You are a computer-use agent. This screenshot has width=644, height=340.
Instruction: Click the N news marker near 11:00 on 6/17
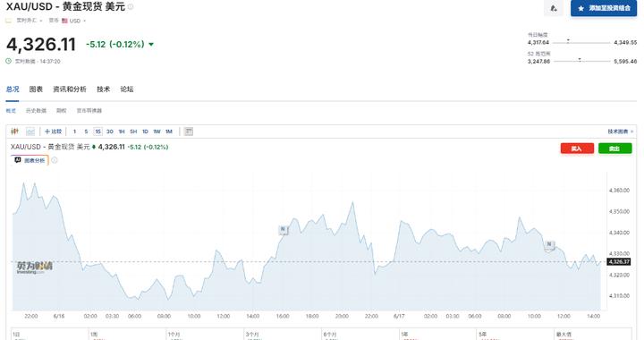(549, 245)
